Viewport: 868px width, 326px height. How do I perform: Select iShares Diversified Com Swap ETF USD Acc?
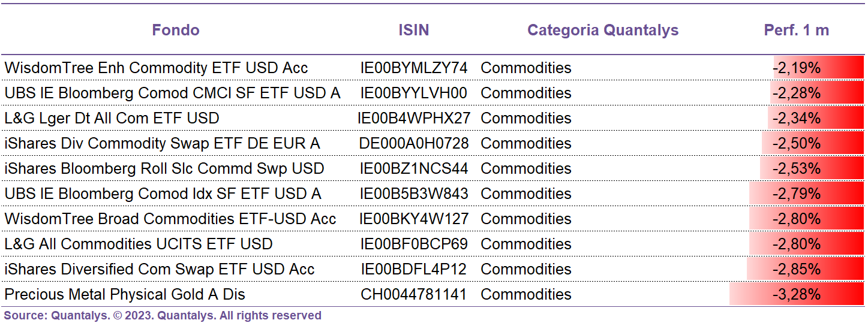click(x=159, y=269)
